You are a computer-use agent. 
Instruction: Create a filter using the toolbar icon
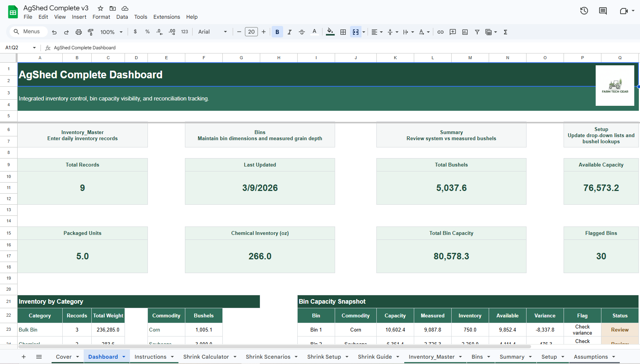tap(477, 32)
